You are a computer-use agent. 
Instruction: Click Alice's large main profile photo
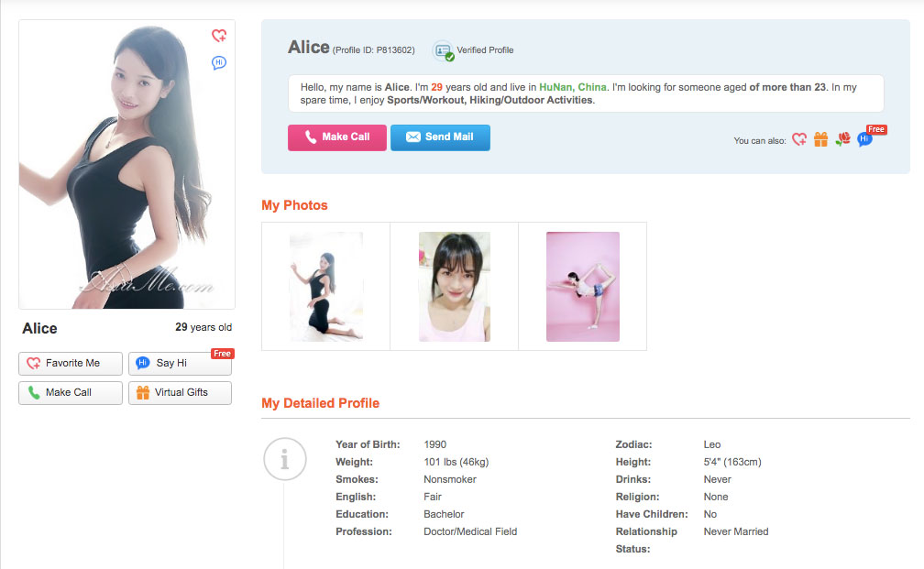[x=126, y=165]
